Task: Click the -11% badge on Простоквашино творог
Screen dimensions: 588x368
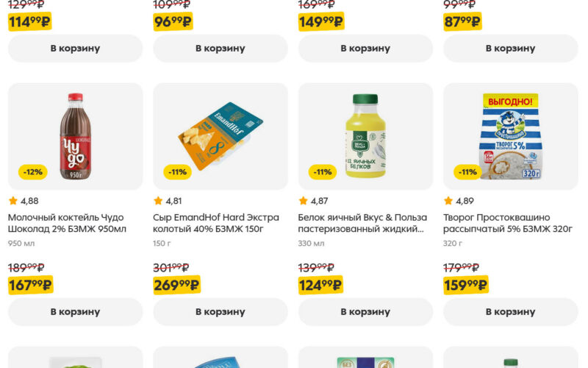Action: point(468,172)
